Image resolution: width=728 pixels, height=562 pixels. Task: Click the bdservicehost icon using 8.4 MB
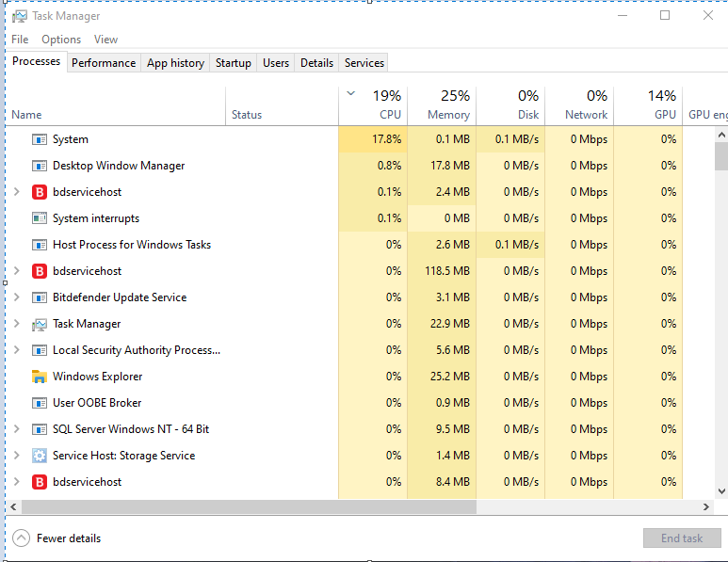click(x=40, y=482)
